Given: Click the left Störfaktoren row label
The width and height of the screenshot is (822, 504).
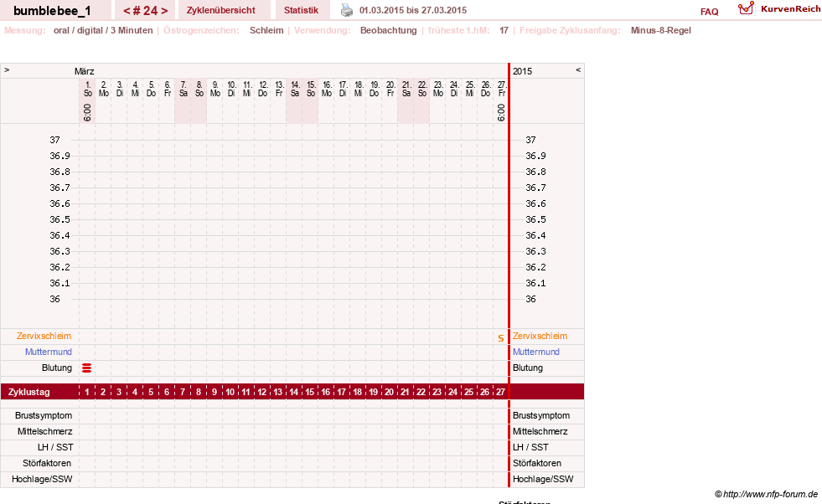Looking at the screenshot, I should pos(47,463).
